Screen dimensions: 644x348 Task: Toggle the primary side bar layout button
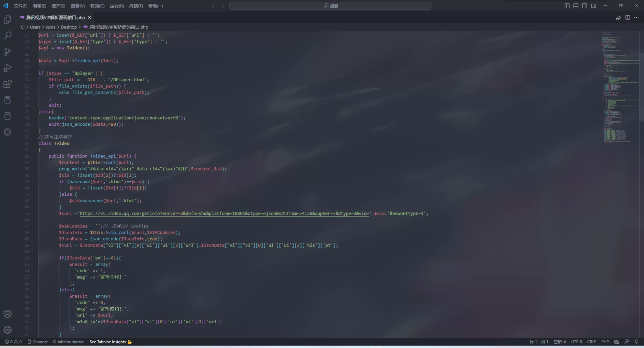(567, 6)
